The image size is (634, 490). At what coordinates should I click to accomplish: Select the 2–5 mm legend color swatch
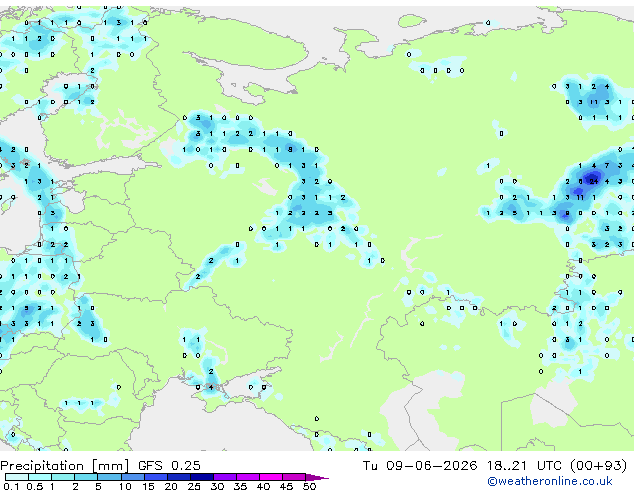(86, 477)
